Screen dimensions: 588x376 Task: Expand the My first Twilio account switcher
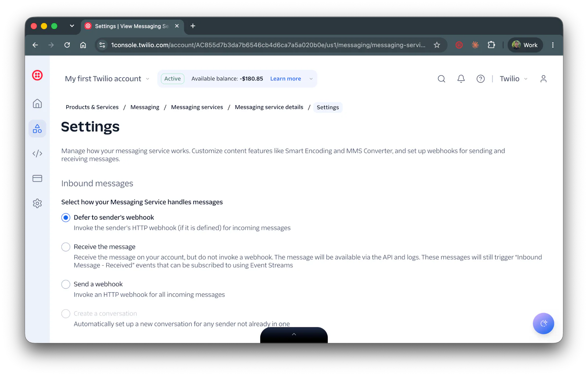pyautogui.click(x=107, y=79)
